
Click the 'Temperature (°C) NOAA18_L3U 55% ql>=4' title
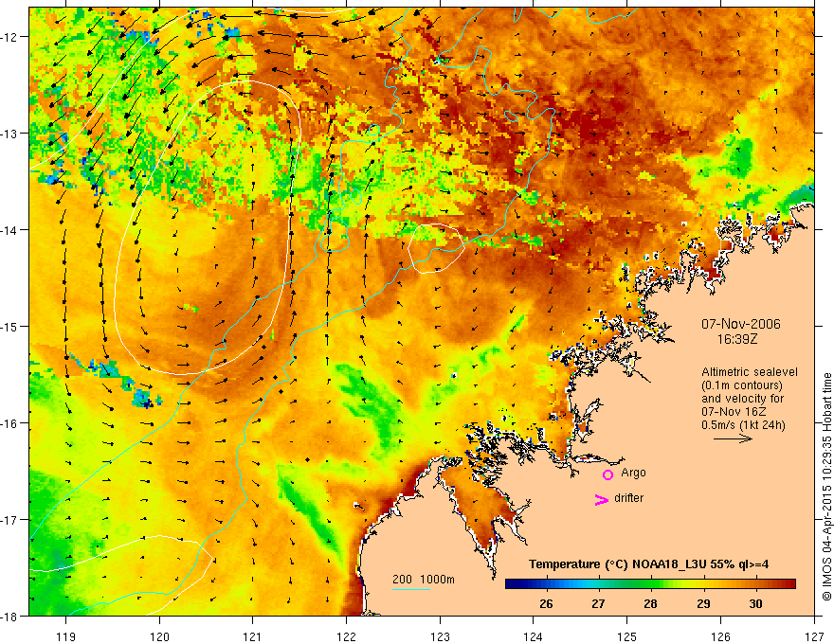pos(648,564)
